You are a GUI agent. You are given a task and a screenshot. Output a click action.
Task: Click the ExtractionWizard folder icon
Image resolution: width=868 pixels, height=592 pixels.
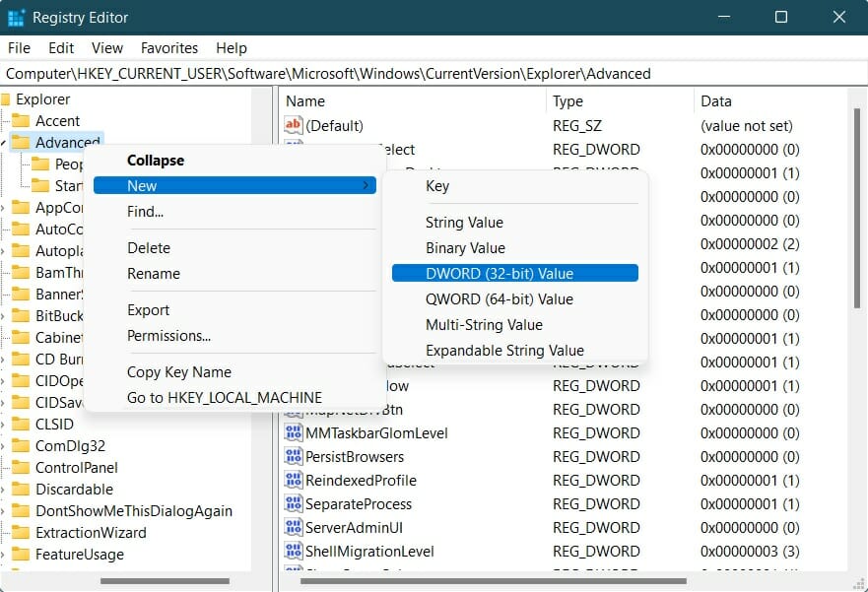coord(21,532)
